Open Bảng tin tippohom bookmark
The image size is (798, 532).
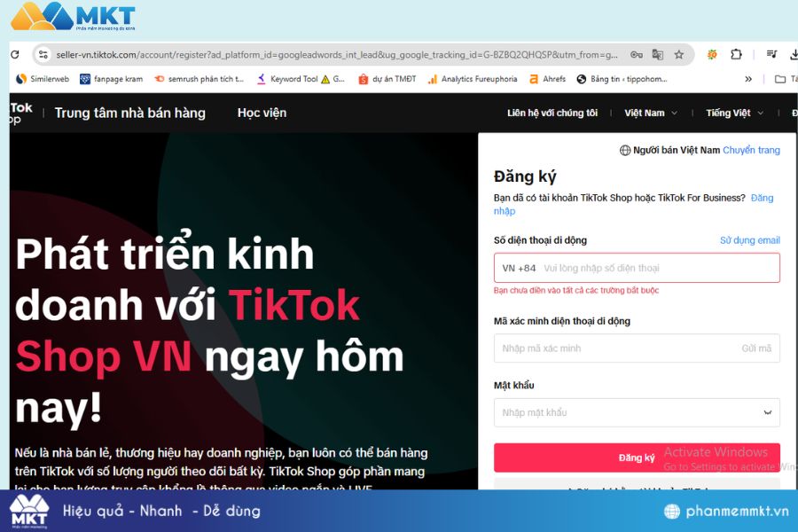622,79
